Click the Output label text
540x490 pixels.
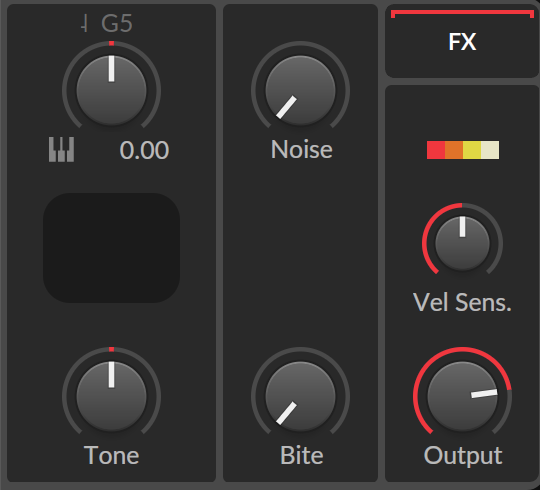click(x=463, y=456)
